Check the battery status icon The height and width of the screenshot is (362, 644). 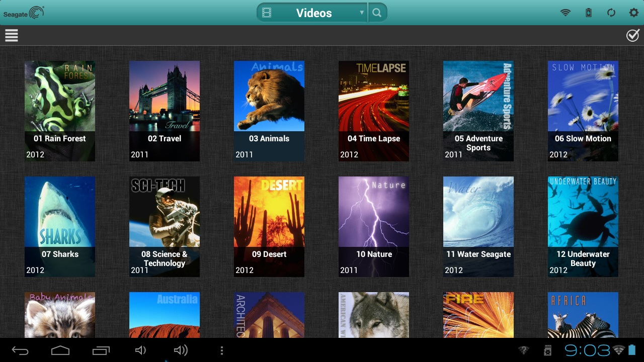coord(589,13)
